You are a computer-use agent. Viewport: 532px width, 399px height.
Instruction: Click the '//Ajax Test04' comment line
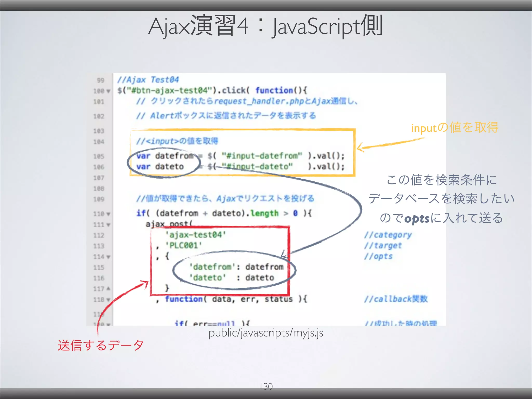(148, 79)
